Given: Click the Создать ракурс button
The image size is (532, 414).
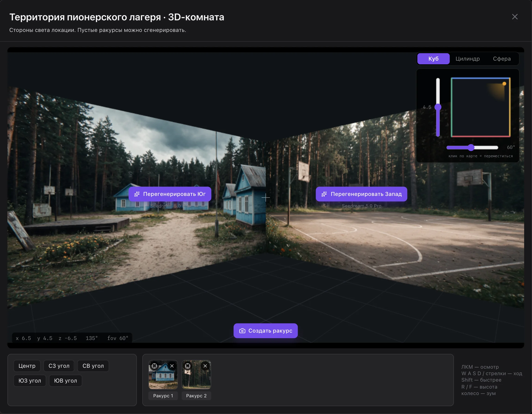Looking at the screenshot, I should click(266, 331).
